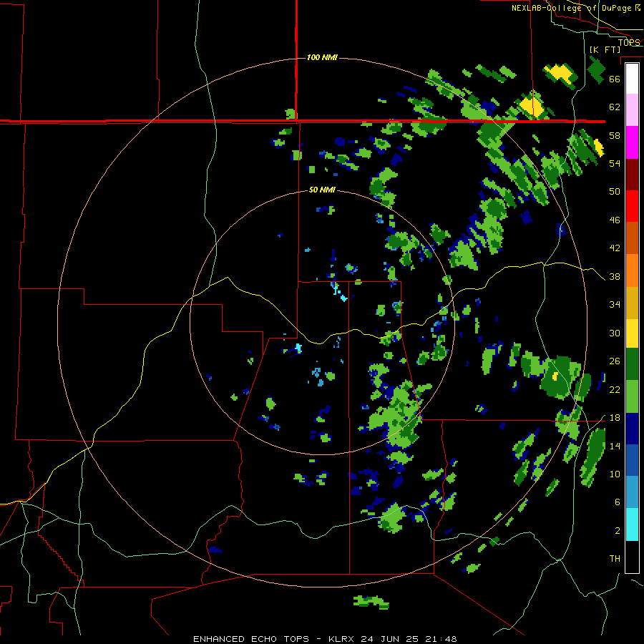Click the light green band beside the 22 label

632,396
